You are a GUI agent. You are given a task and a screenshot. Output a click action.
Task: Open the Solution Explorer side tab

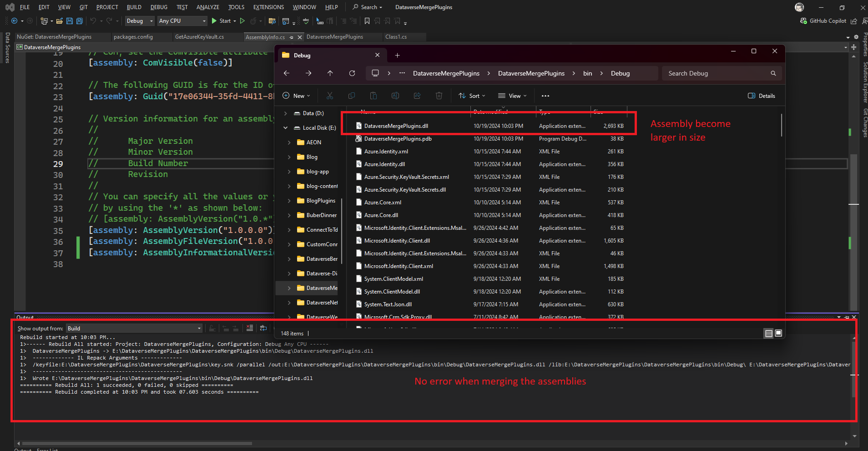pos(865,82)
